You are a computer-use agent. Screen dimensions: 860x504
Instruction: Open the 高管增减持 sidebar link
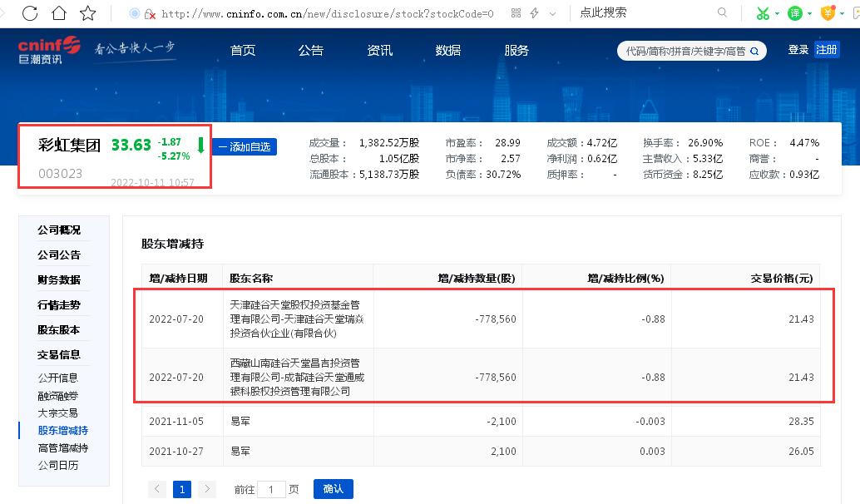(x=63, y=448)
